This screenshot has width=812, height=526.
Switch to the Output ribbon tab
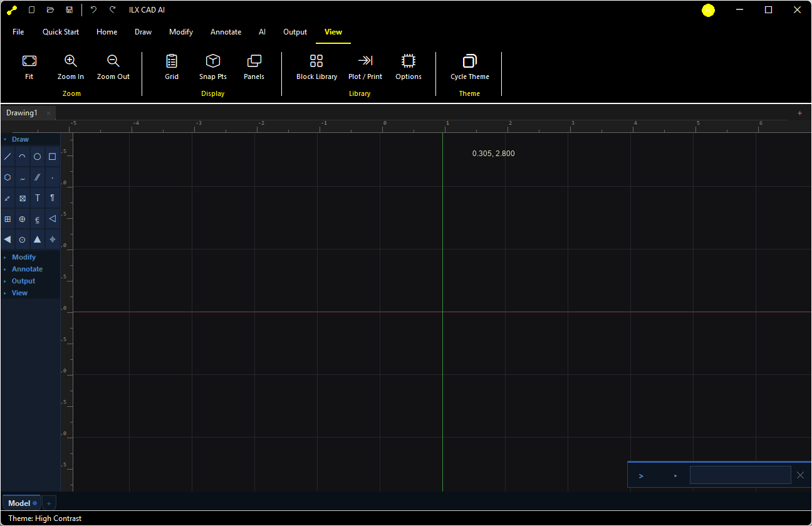295,32
